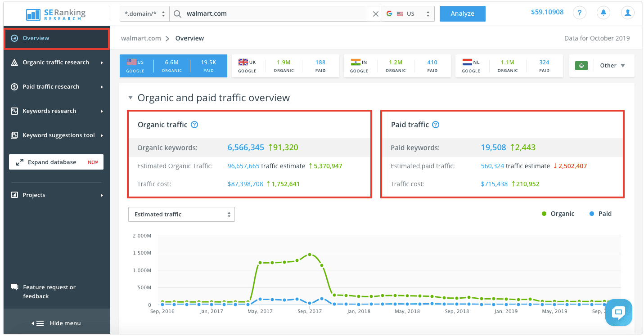
Task: Click in the walmart.com search input
Action: [275, 14]
